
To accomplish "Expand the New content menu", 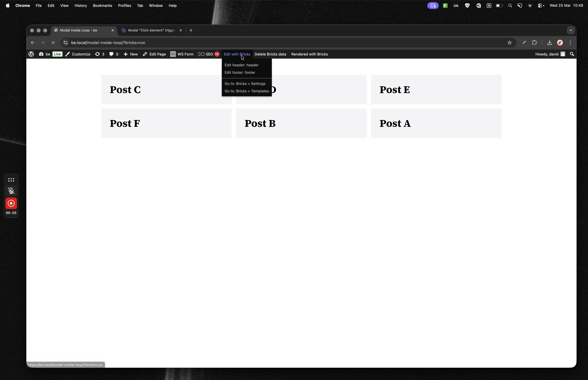I will click(x=131, y=54).
